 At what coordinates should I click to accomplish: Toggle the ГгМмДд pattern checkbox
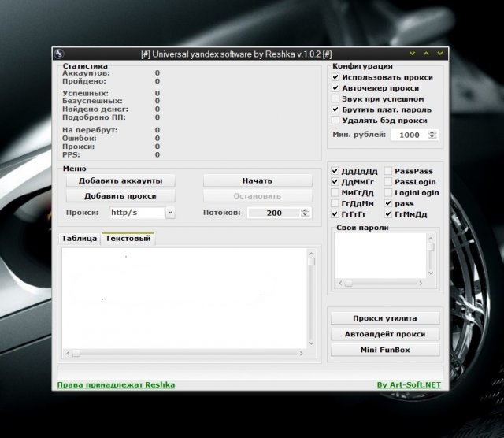pos(388,213)
